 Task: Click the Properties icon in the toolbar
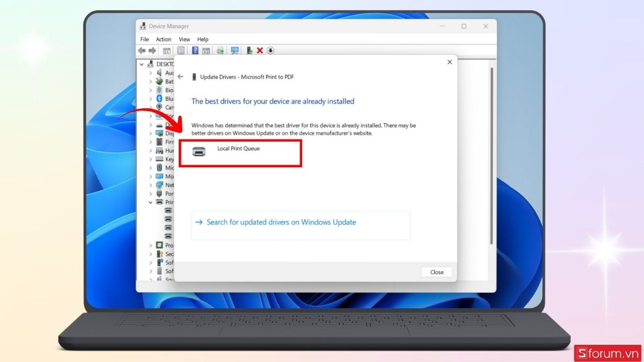pos(181,51)
